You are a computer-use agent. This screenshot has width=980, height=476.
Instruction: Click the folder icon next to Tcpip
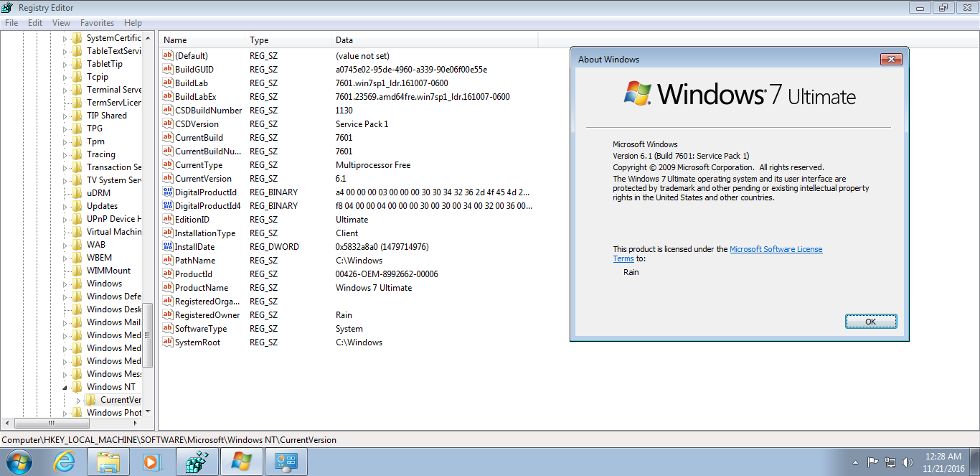77,77
